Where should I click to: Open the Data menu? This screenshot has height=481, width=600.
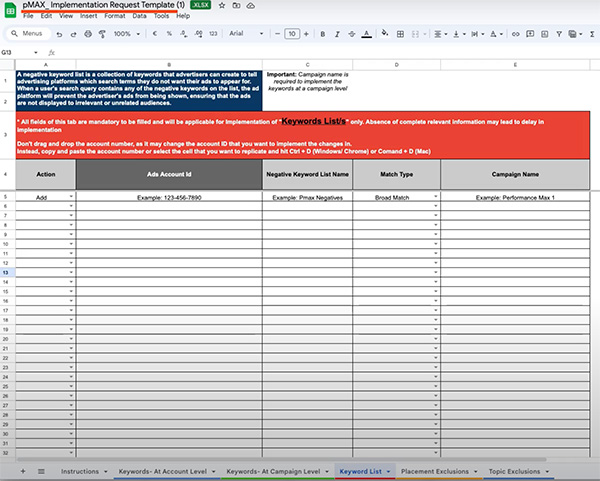139,16
